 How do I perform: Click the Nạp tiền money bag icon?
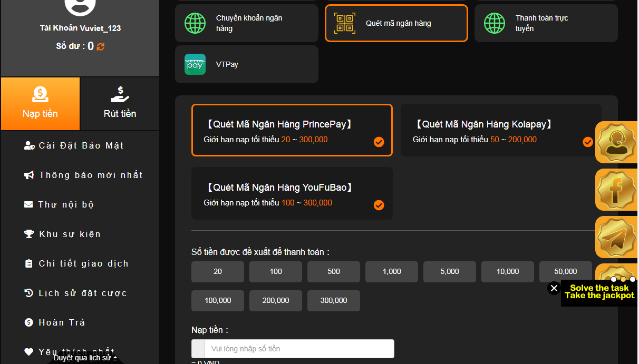point(40,95)
